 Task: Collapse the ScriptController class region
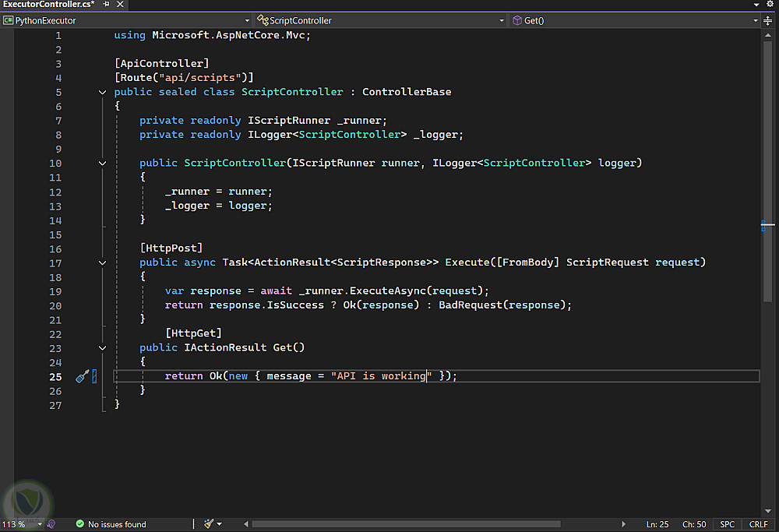click(x=103, y=92)
